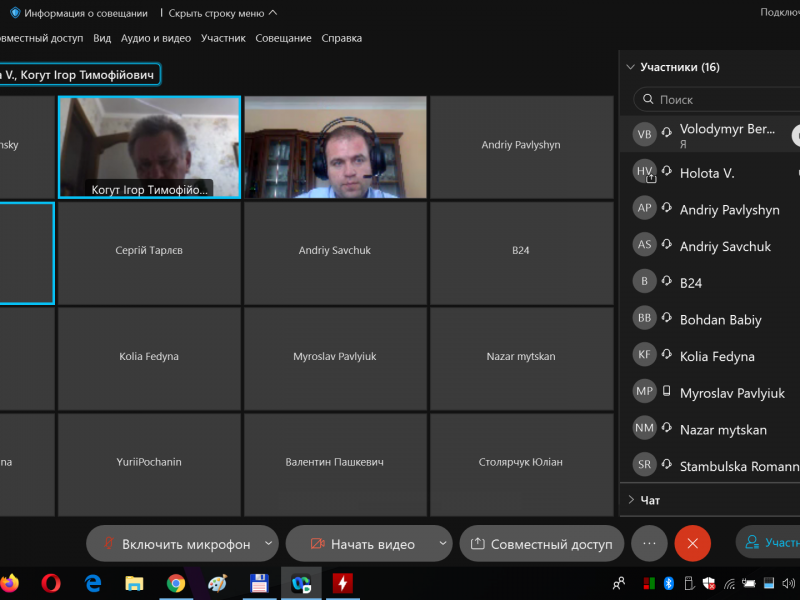This screenshot has height=600, width=800.
Task: Open microphone options arrow beside Включить микрофон
Action: (268, 544)
